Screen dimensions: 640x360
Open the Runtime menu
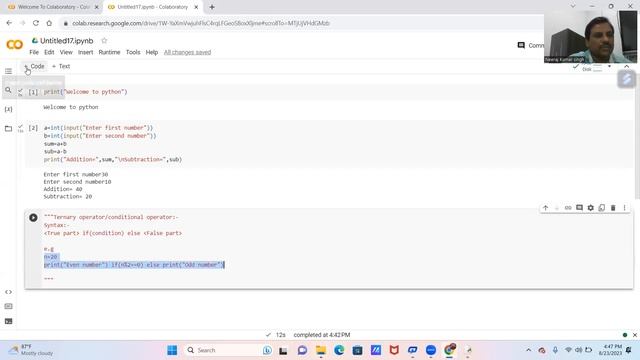109,52
